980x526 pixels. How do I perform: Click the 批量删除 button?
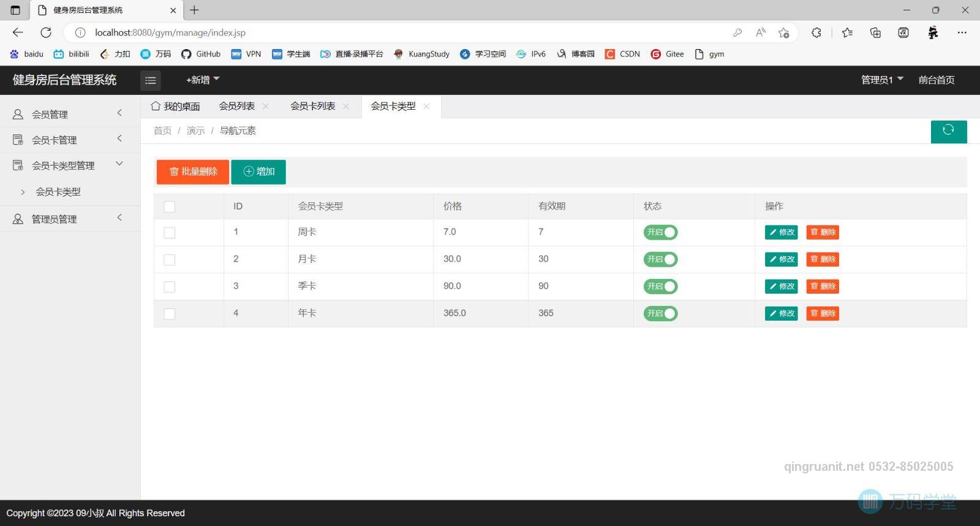click(193, 172)
